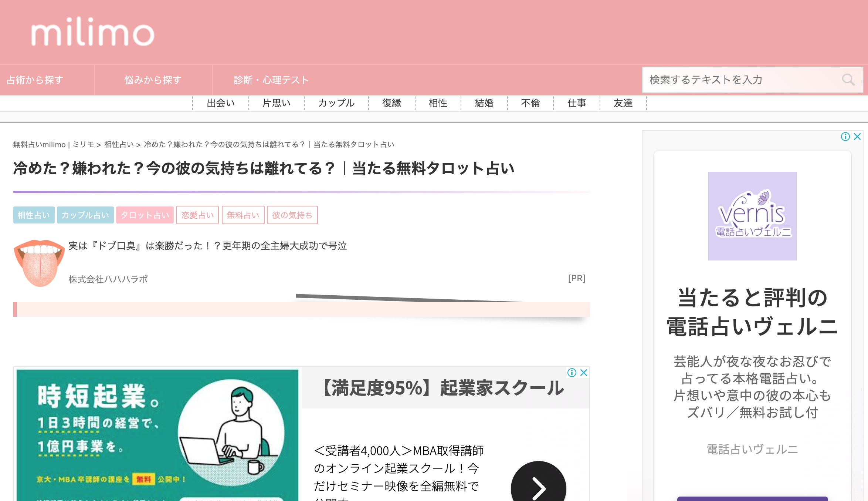Click the 相性占い breadcrumb link
Viewport: 868px width, 501px height.
[x=119, y=145]
